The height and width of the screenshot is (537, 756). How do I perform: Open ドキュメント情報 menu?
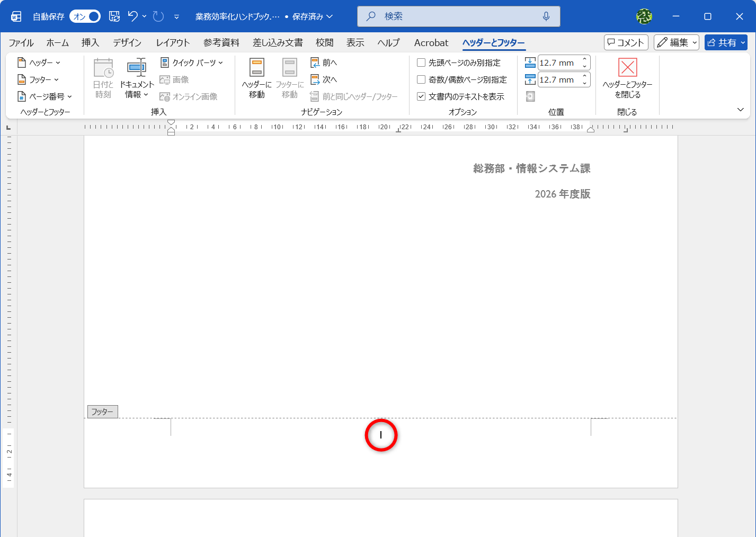tap(137, 78)
